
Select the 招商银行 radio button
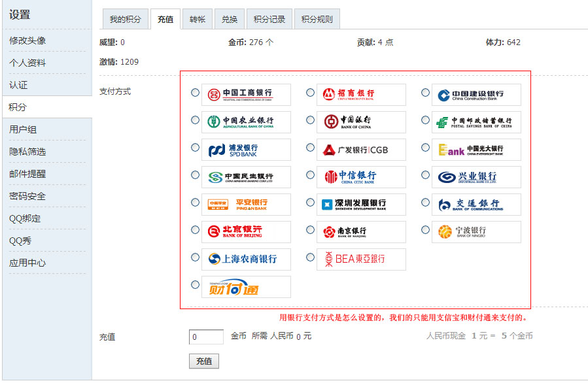pyautogui.click(x=310, y=92)
